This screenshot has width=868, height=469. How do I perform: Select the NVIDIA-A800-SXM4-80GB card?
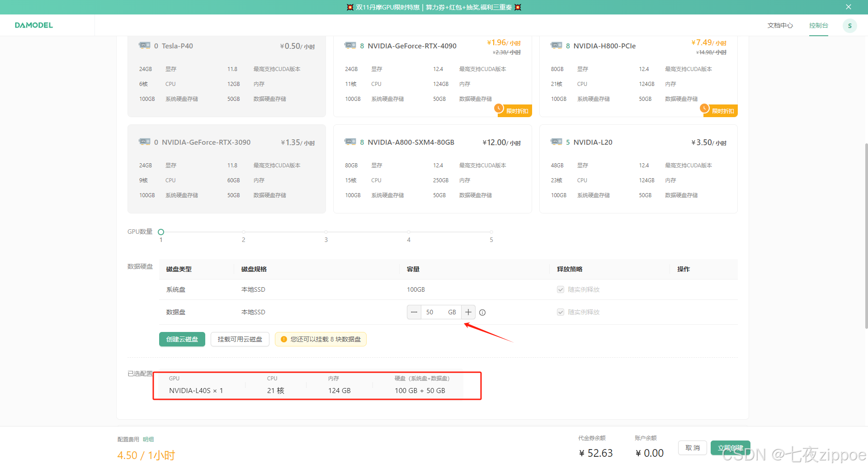click(x=433, y=169)
